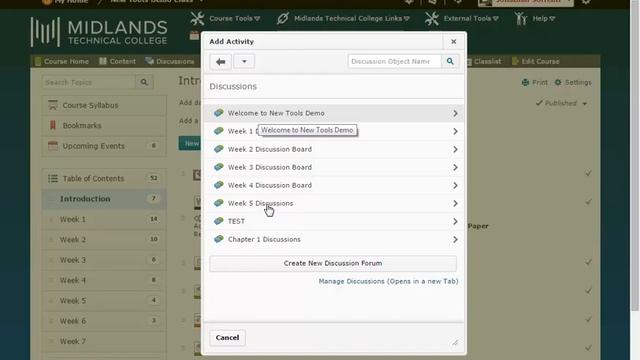The width and height of the screenshot is (640, 360).
Task: Click the Week 4 forum discussion icon
Action: [219, 185]
